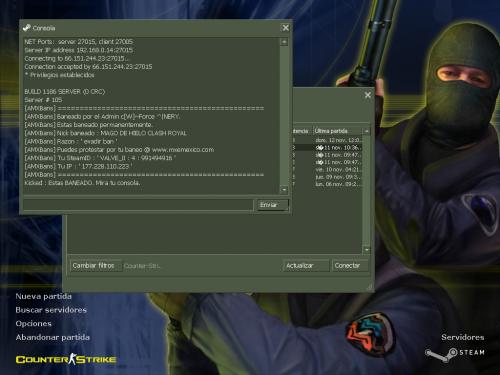Open the Opciones menu item
Screen dimensions: 500x375
coord(33,324)
